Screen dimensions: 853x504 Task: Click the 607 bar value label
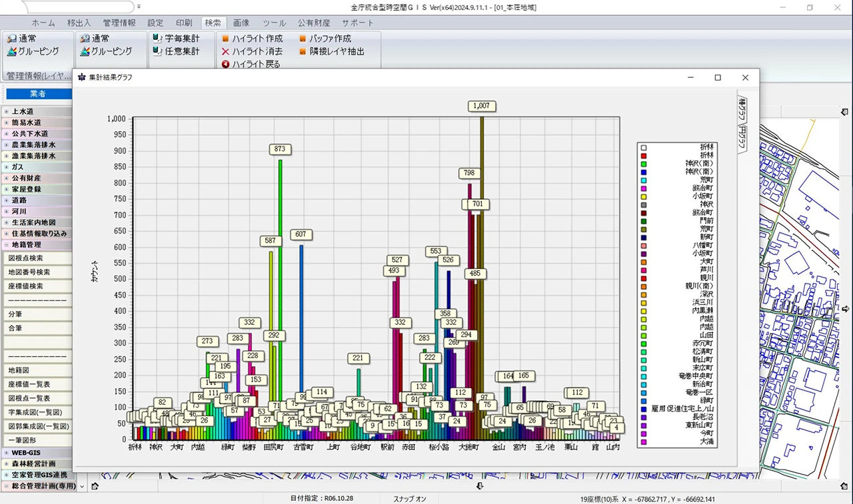point(301,234)
